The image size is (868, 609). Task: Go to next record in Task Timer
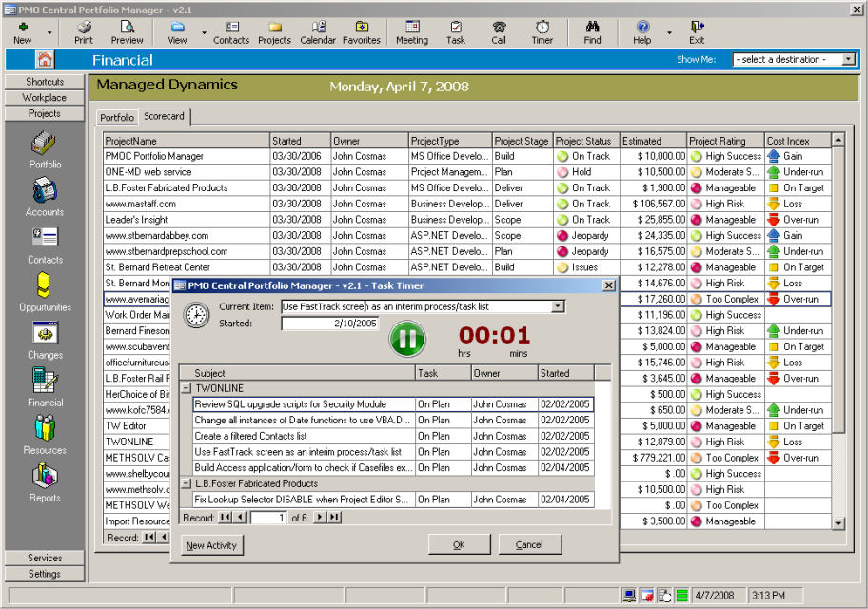[x=320, y=517]
